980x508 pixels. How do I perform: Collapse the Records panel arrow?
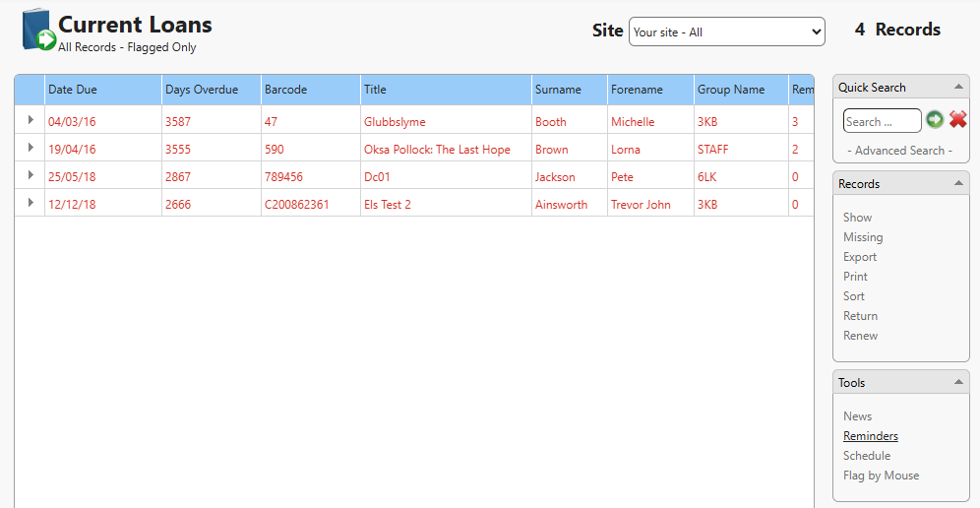(958, 184)
